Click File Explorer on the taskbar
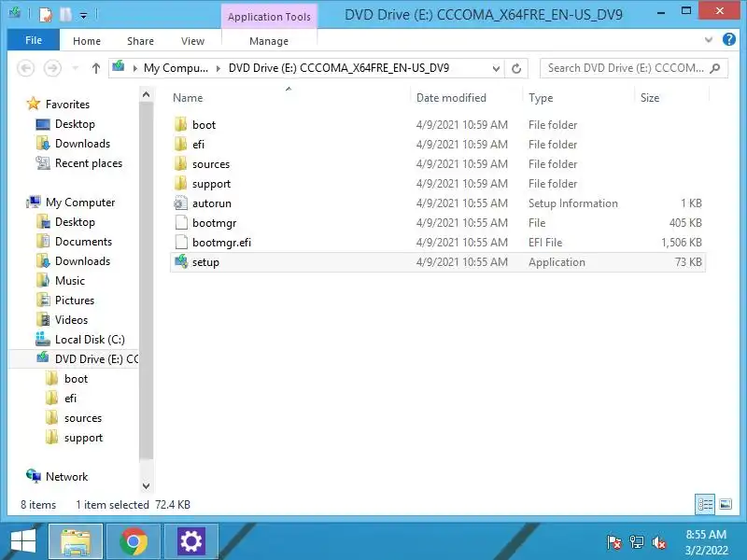Image resolution: width=747 pixels, height=560 pixels. [76, 542]
